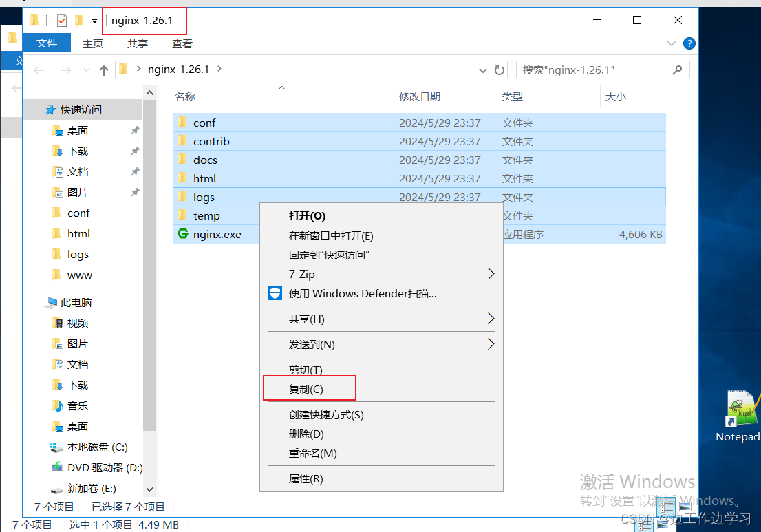
Task: Click the search nginx-1.26.1 field
Action: pyautogui.click(x=603, y=70)
